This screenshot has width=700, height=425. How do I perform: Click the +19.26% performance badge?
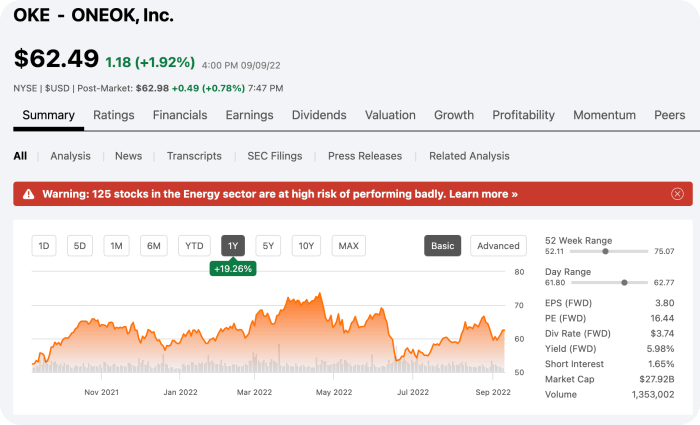[233, 269]
